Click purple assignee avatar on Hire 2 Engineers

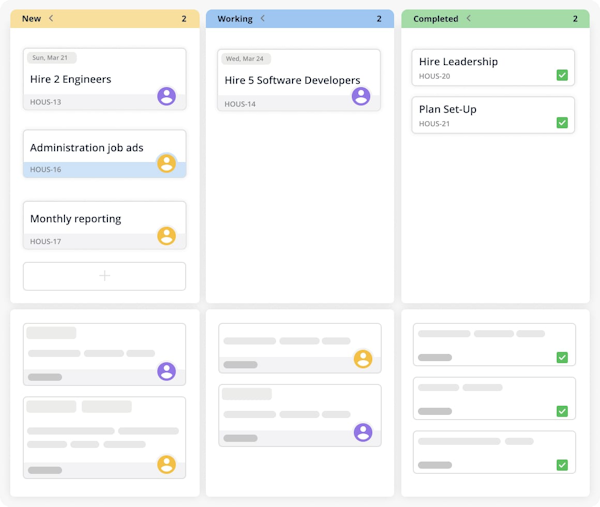166,96
